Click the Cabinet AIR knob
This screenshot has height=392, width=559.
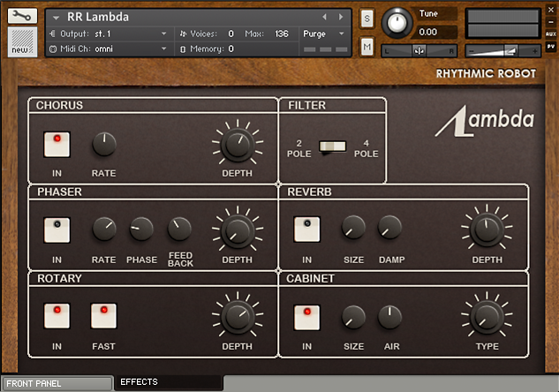click(390, 317)
